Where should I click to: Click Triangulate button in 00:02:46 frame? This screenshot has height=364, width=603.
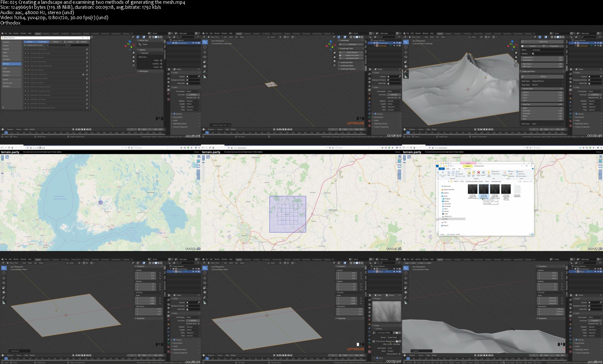point(553,46)
